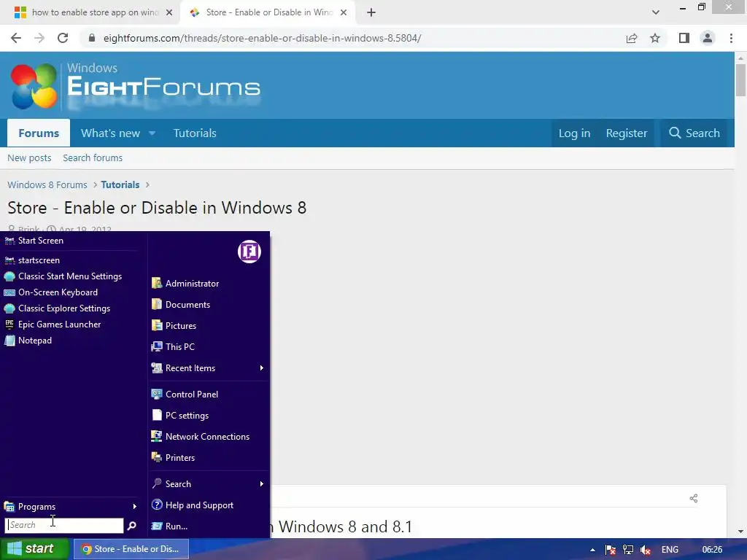Bookmark this page with star
Image resolution: width=747 pixels, height=560 pixels.
655,38
